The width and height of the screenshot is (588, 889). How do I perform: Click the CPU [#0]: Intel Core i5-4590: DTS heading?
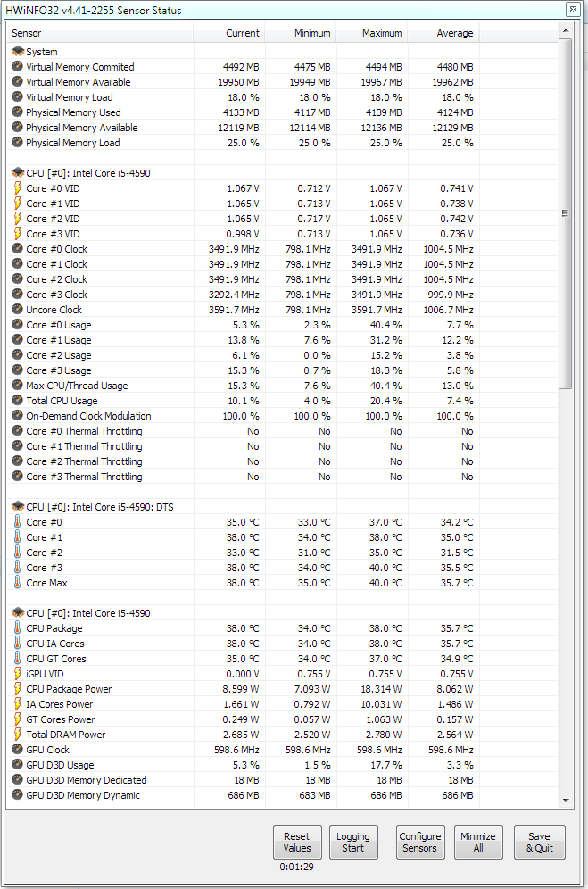[x=100, y=507]
